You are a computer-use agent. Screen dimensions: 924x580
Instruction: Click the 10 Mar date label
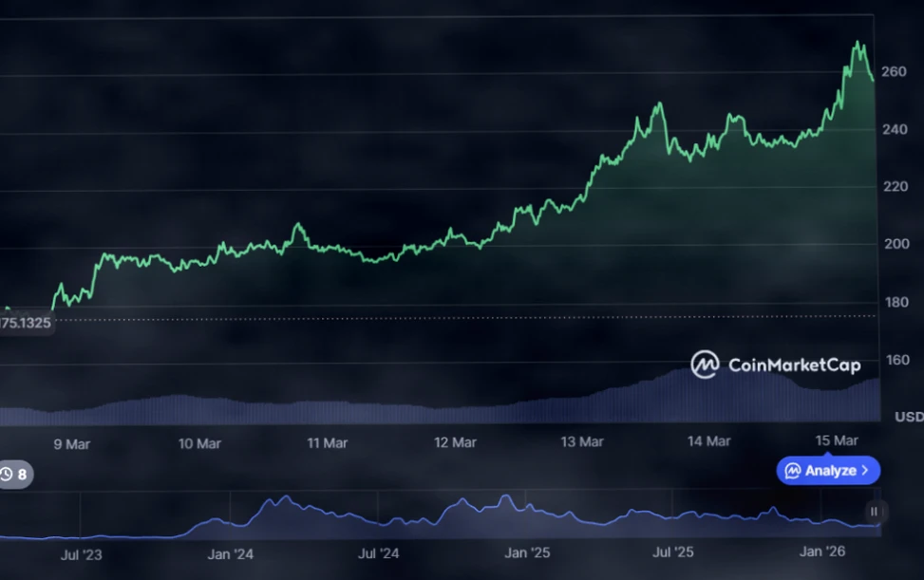click(x=199, y=443)
